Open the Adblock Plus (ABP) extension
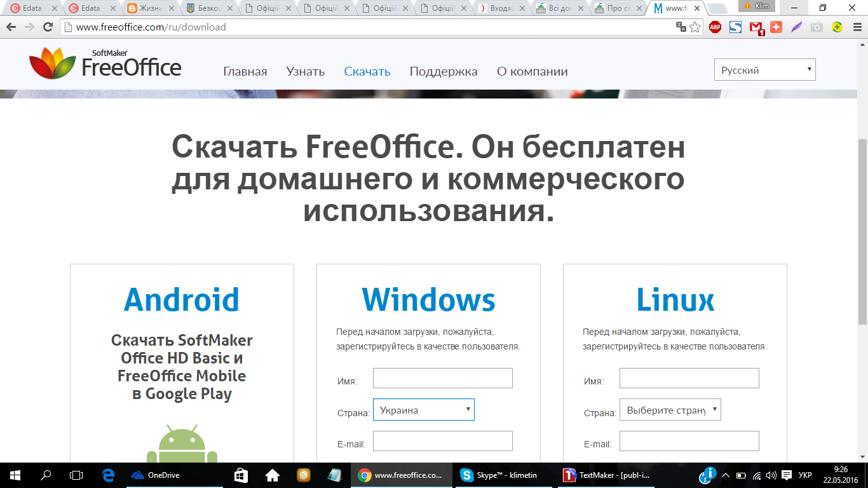Viewport: 868px width, 488px height. [715, 27]
